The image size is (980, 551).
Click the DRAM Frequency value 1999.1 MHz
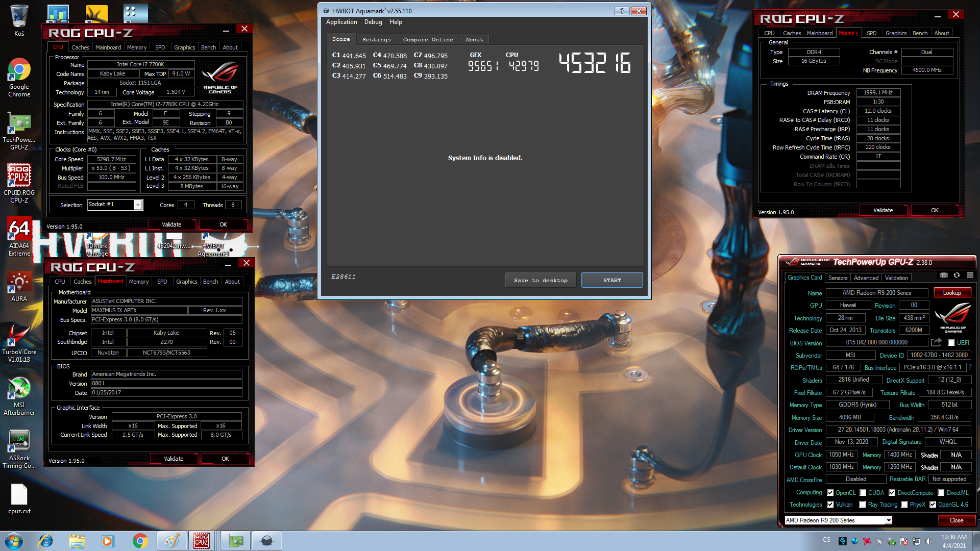coord(878,93)
